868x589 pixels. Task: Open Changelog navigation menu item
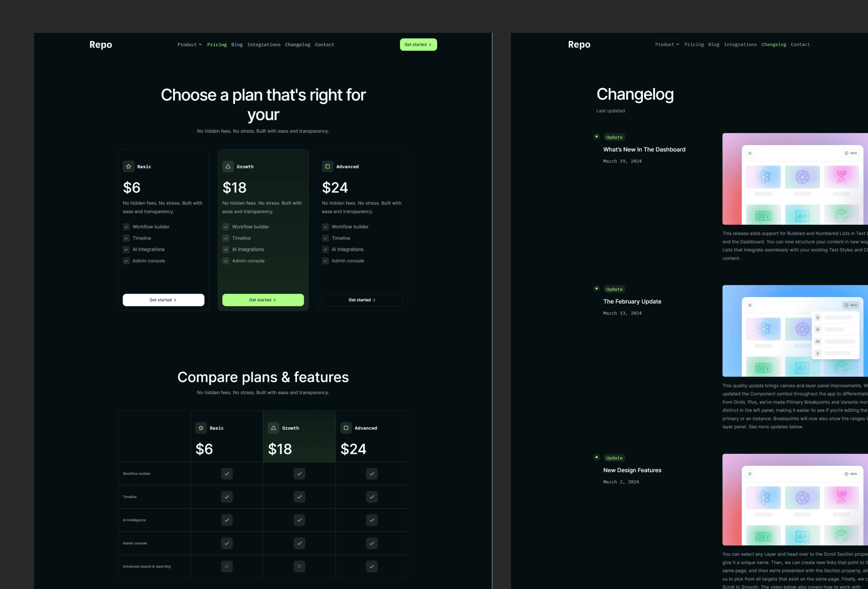tap(773, 45)
